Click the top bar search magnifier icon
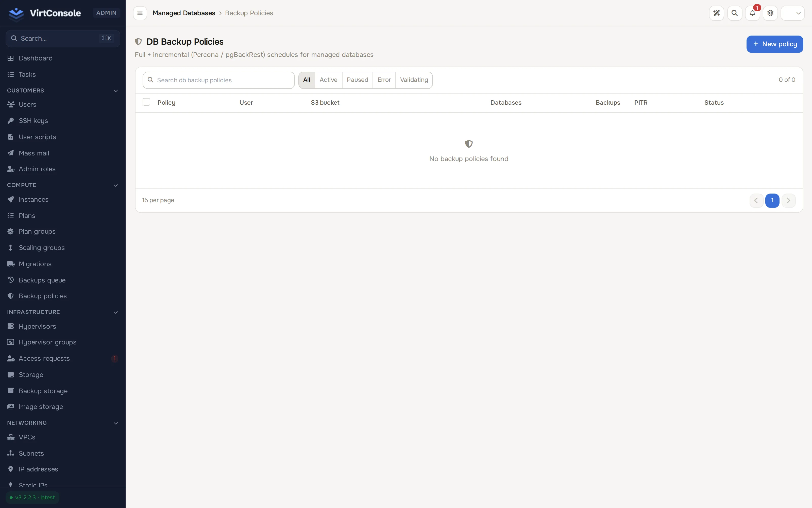812x508 pixels. (735, 13)
